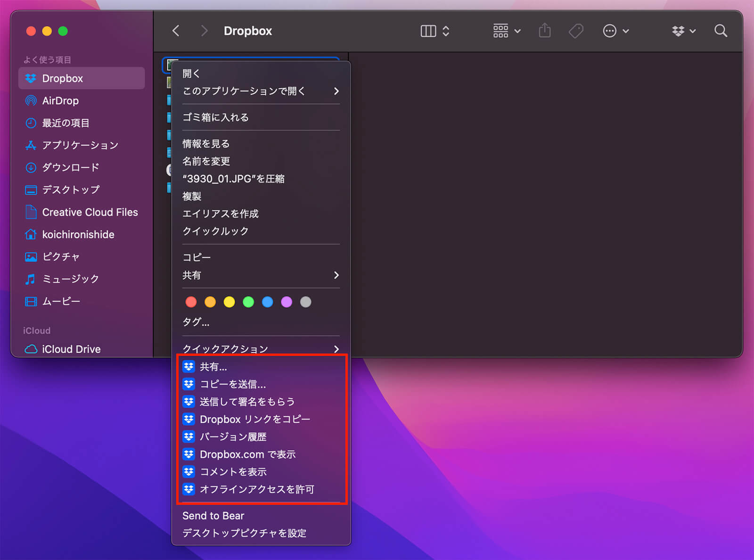Choose Send to Bear menu item
Viewport: 754px width, 560px height.
click(x=261, y=516)
